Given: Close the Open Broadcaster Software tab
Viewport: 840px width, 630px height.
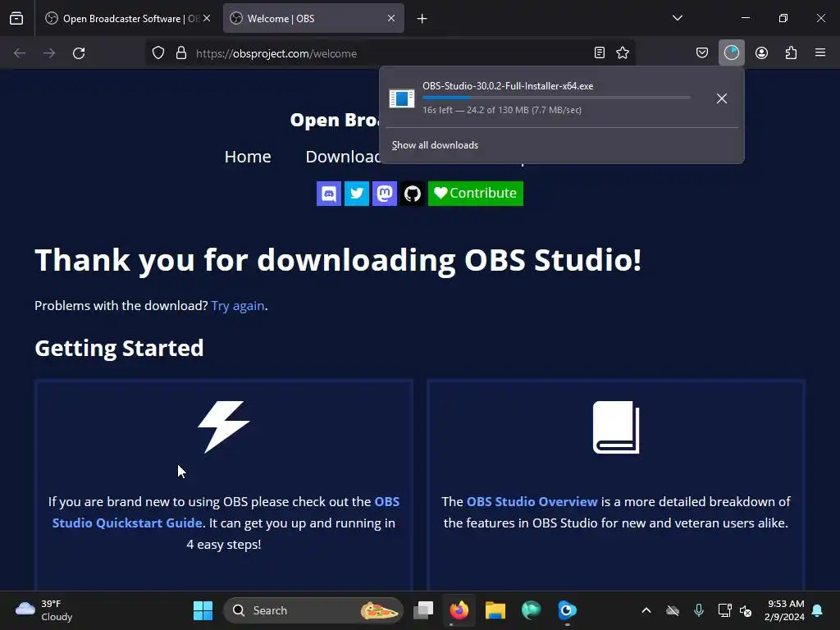Looking at the screenshot, I should point(207,18).
